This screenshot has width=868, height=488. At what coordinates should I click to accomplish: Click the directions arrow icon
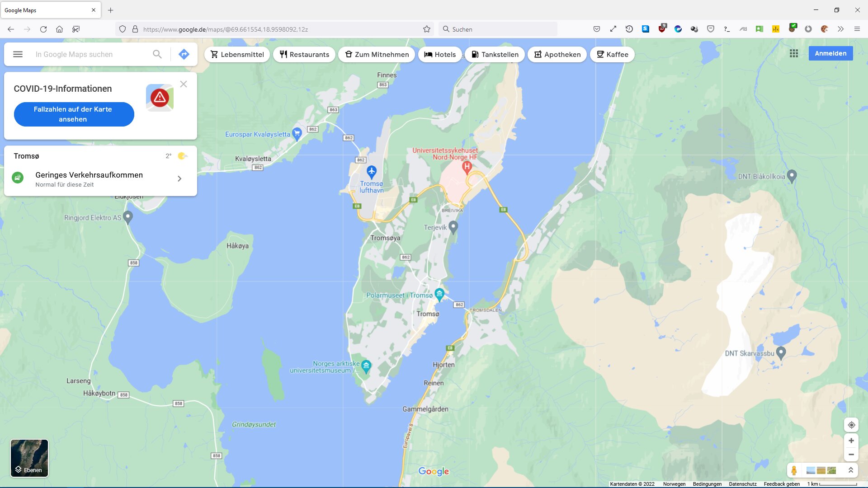pyautogui.click(x=184, y=54)
